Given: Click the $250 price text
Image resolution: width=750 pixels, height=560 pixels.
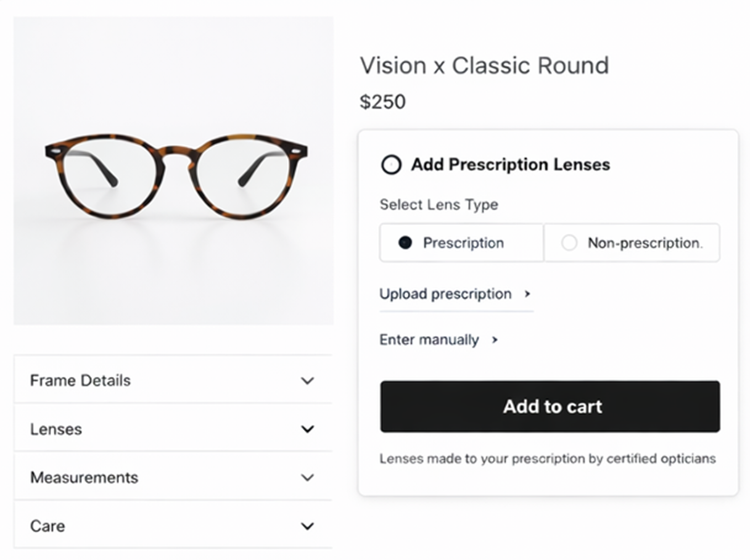Looking at the screenshot, I should [384, 102].
